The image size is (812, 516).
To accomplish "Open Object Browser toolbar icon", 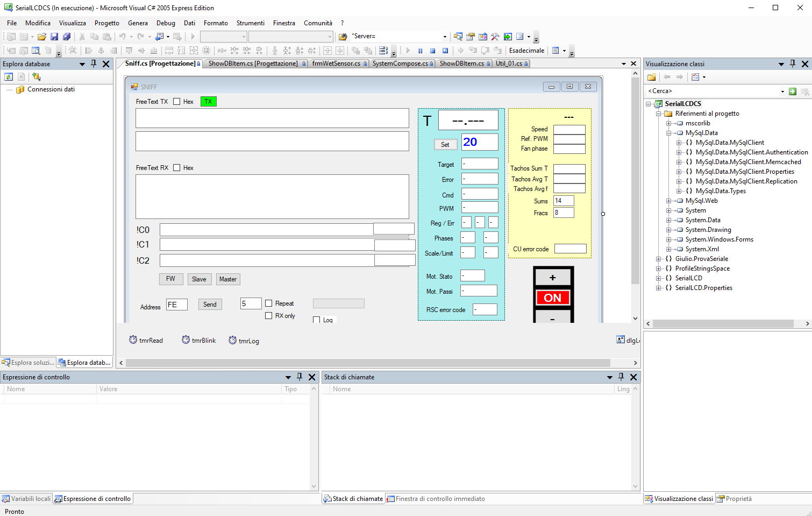I will (483, 37).
